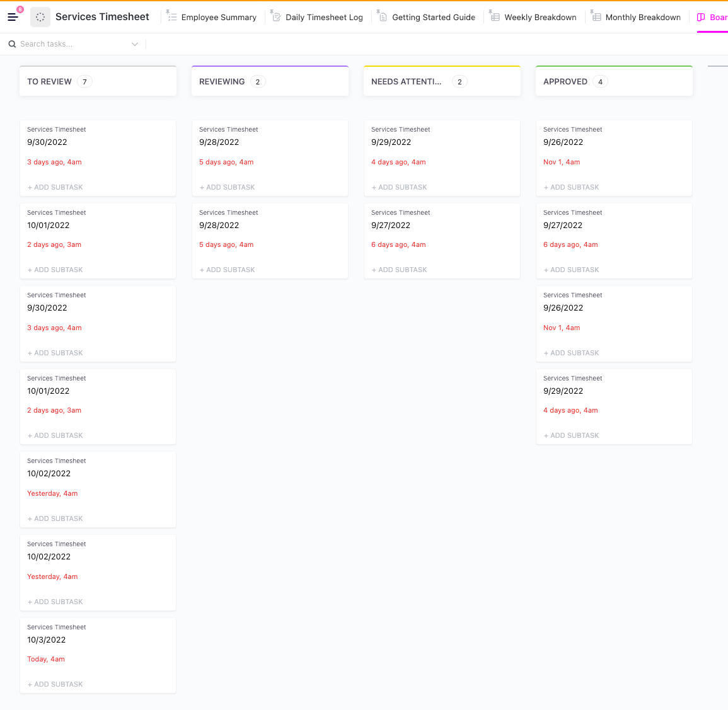
Task: Expand the search tasks dropdown chevron
Action: pos(135,44)
